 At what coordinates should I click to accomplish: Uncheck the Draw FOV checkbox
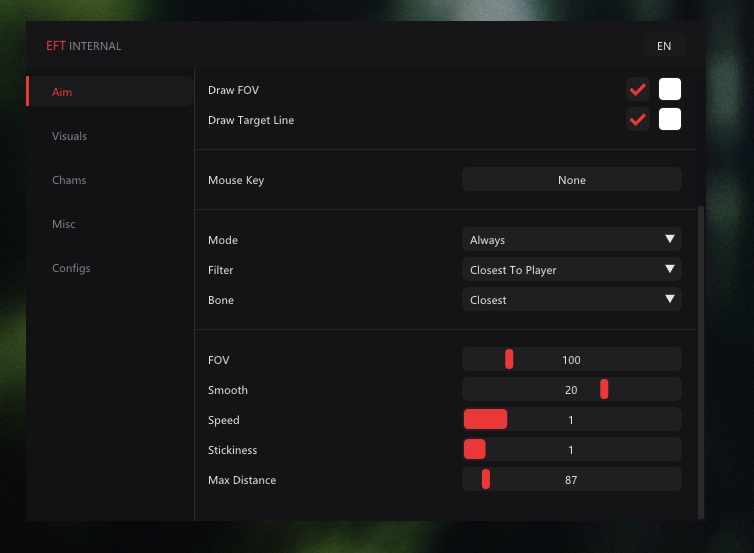pos(638,89)
